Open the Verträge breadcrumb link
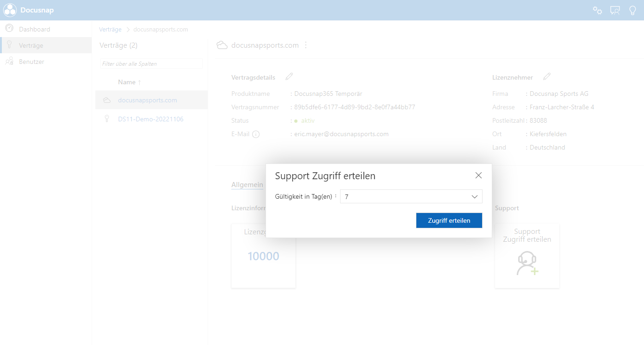Viewport: 644px width, 345px height. coord(110,29)
